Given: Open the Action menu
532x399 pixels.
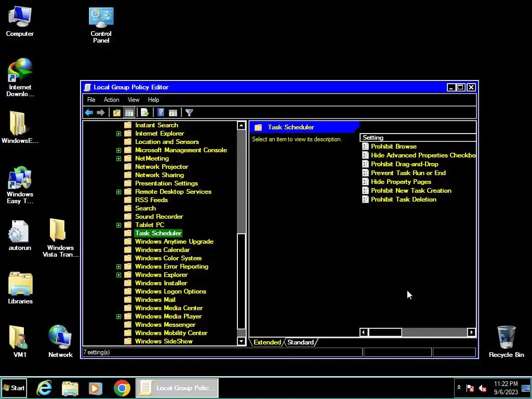Looking at the screenshot, I should (111, 100).
